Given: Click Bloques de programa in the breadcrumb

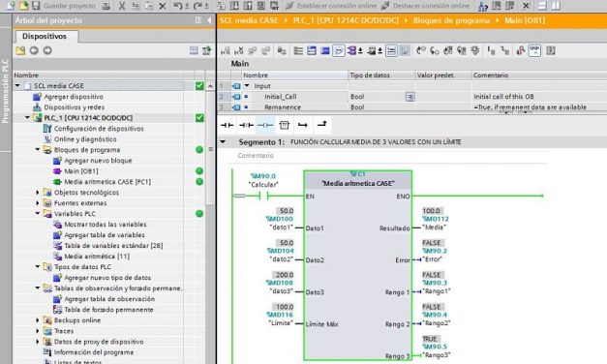Looking at the screenshot, I should 451,20.
